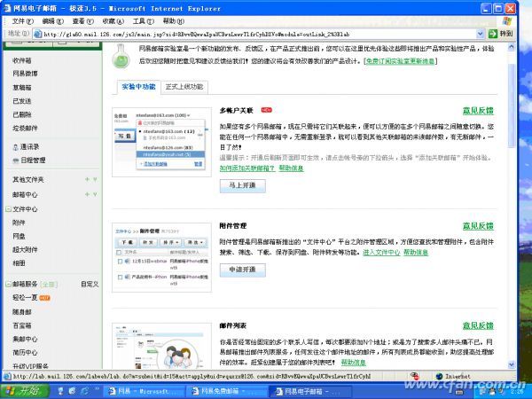Click the Internet zone globe icon

(x=439, y=376)
